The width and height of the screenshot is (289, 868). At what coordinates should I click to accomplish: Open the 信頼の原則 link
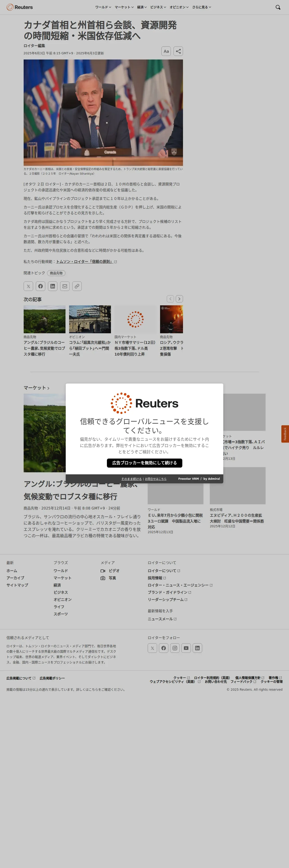(86, 261)
